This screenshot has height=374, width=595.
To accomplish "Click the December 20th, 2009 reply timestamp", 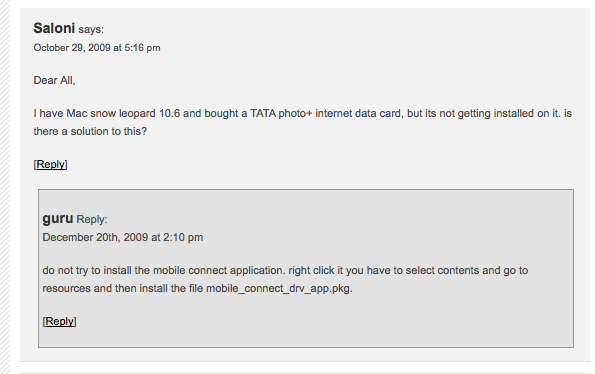I will (123, 237).
